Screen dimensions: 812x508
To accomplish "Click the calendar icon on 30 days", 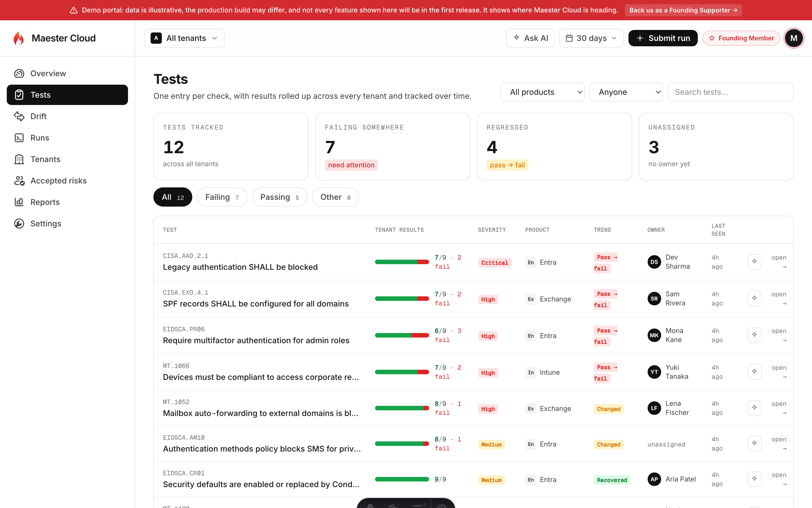I will (x=569, y=38).
